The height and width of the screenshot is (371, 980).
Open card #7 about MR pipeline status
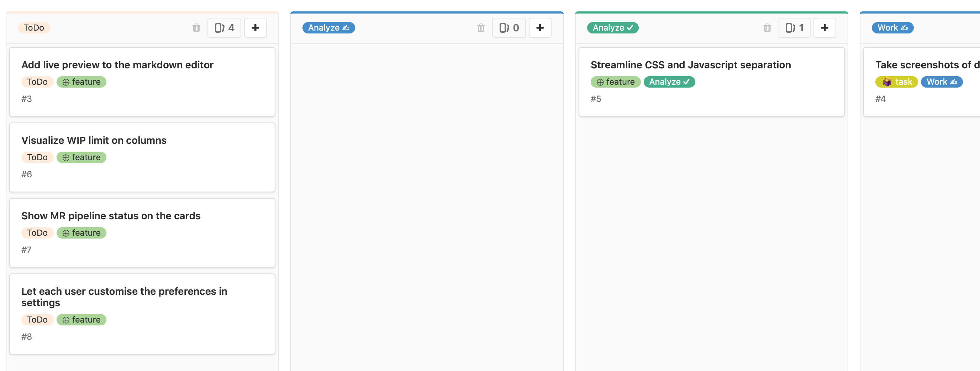point(111,215)
